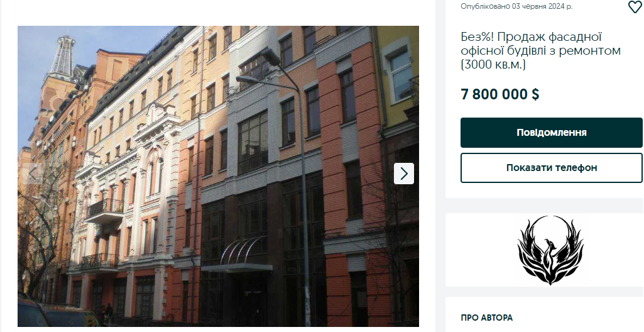Click the price 7 800 000 $
The image size is (644, 332).
point(500,94)
